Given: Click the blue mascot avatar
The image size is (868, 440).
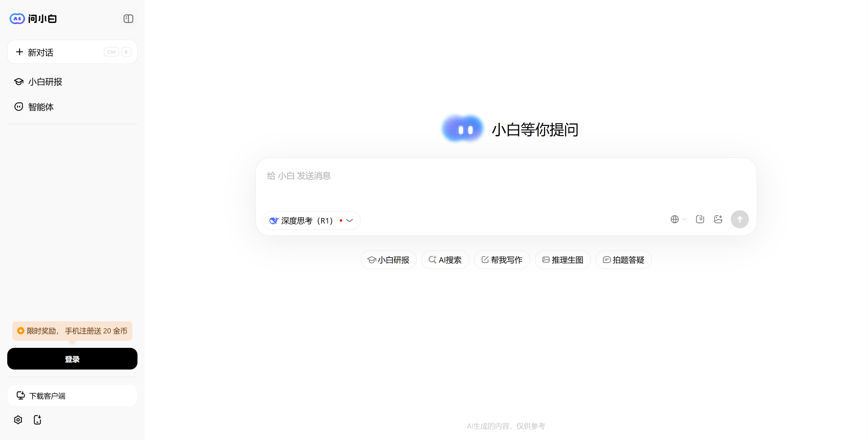Looking at the screenshot, I should point(463,129).
